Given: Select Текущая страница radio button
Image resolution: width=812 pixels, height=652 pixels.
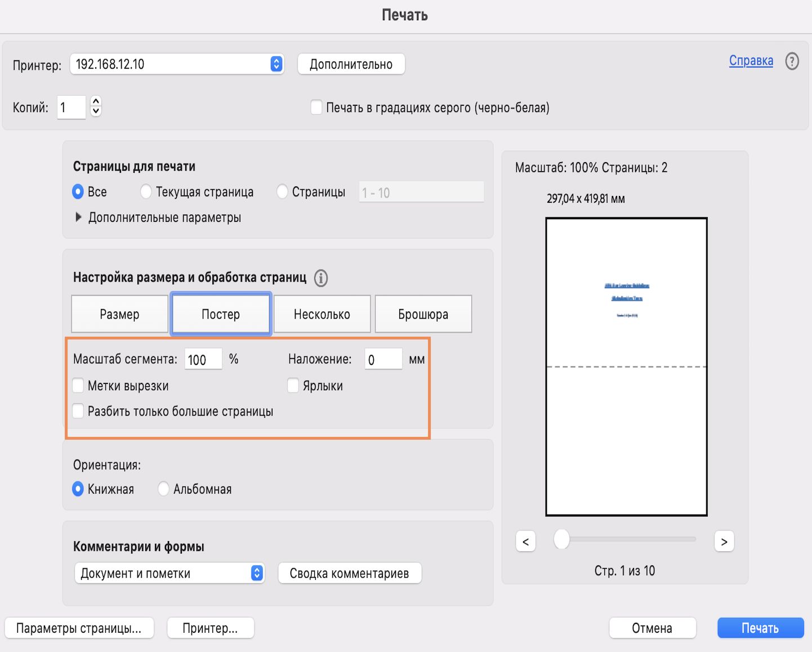Looking at the screenshot, I should click(146, 192).
